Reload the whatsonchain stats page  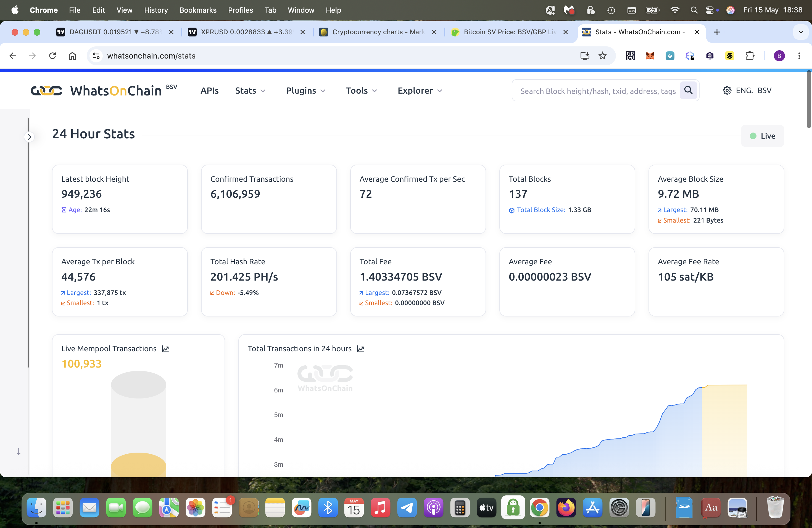point(52,56)
